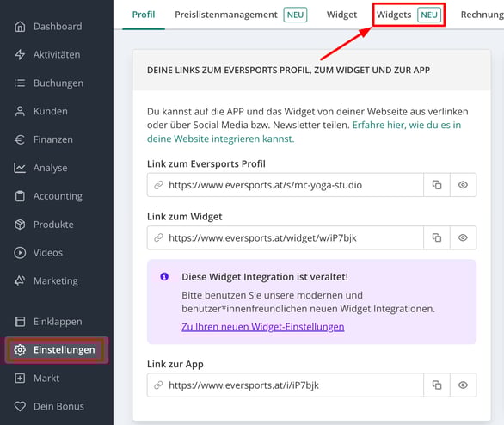Follow link Zu Ihren neuen Widget-Einstellungen
504x425 pixels.
coord(262,327)
